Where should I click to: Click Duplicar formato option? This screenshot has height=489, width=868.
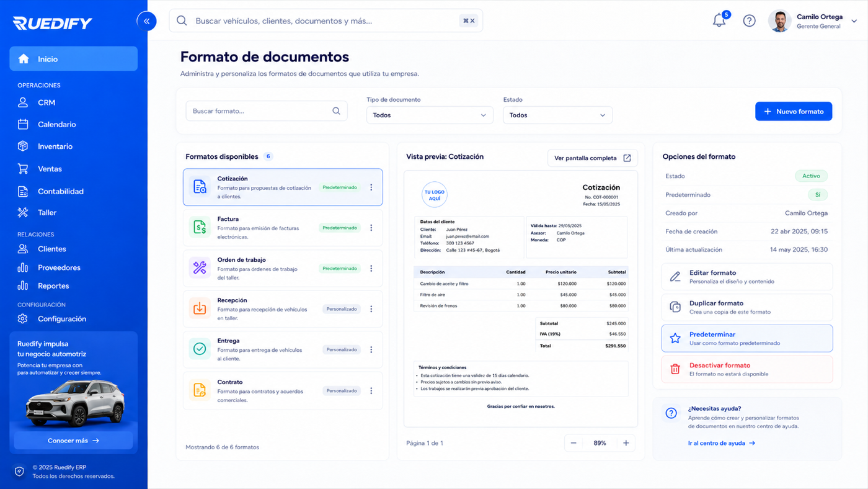[747, 307]
